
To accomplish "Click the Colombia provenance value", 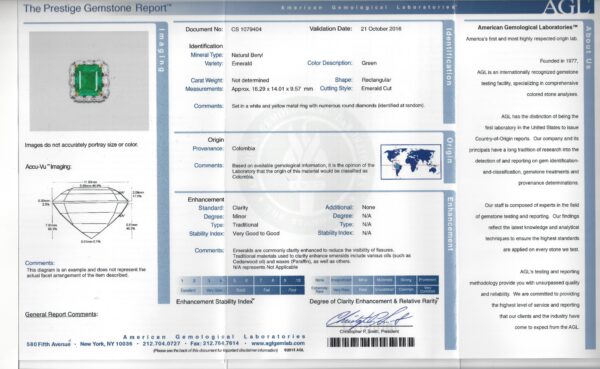I will click(x=243, y=149).
